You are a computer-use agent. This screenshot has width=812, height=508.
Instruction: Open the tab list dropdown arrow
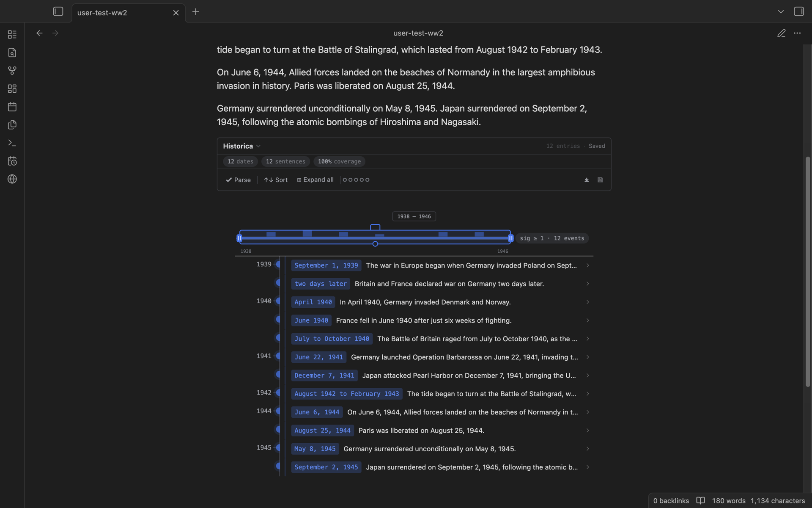(x=781, y=12)
